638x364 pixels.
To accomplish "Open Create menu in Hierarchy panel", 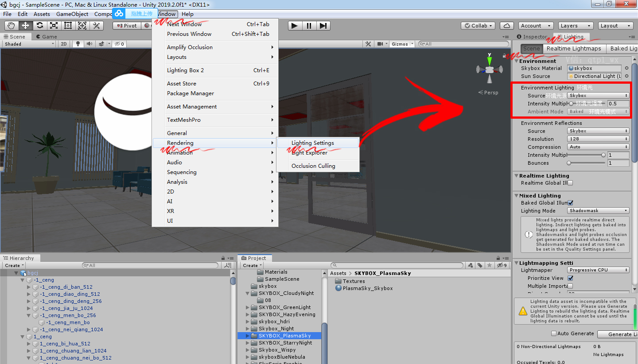I will pos(14,266).
